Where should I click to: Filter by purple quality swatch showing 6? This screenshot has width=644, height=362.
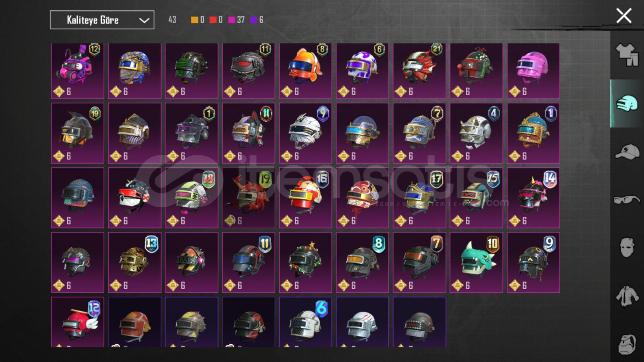pos(254,20)
